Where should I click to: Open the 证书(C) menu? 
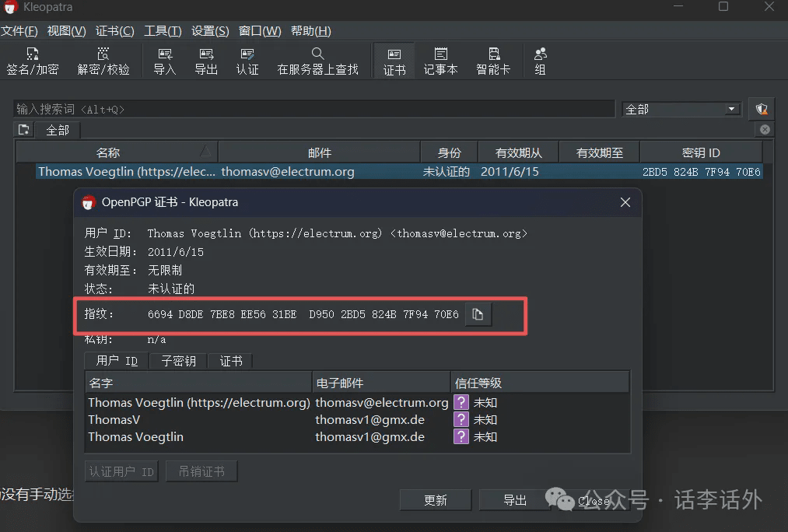click(114, 31)
